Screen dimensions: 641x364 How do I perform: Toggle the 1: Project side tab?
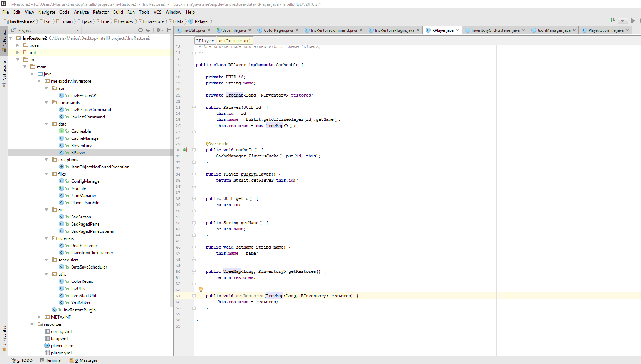click(4, 41)
